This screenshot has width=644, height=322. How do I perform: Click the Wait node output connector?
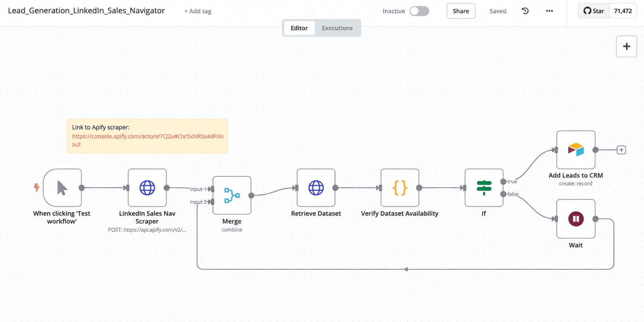pos(595,219)
